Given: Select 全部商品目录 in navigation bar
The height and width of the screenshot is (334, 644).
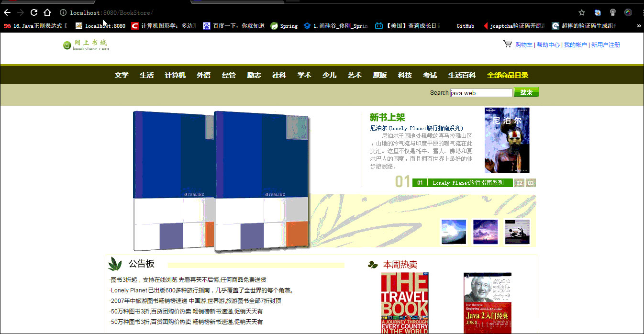Looking at the screenshot, I should pos(507,75).
